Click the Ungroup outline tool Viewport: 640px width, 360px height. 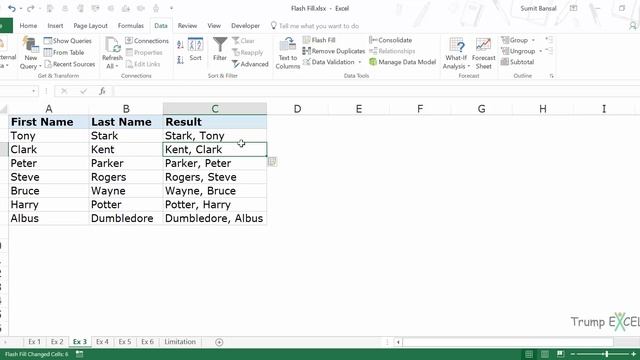(518, 51)
